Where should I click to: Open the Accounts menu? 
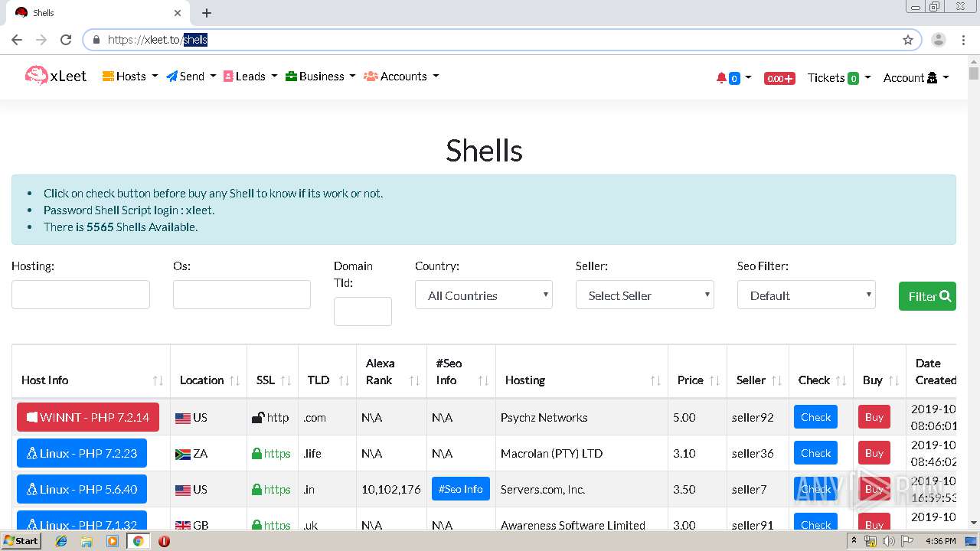(x=401, y=76)
